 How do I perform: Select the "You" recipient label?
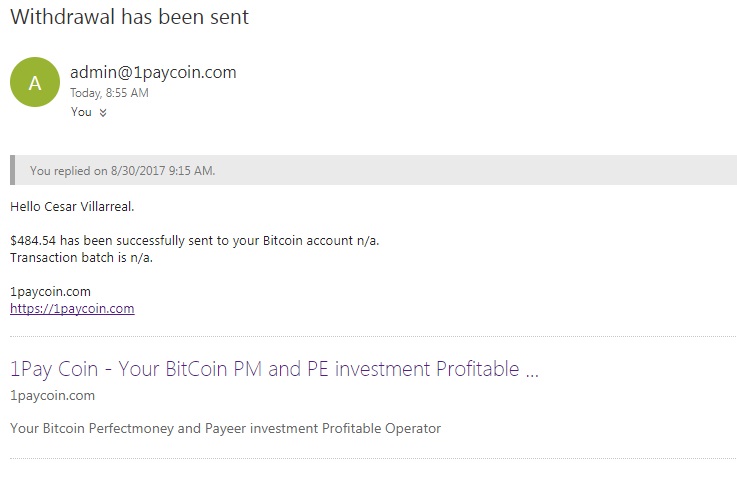[81, 112]
